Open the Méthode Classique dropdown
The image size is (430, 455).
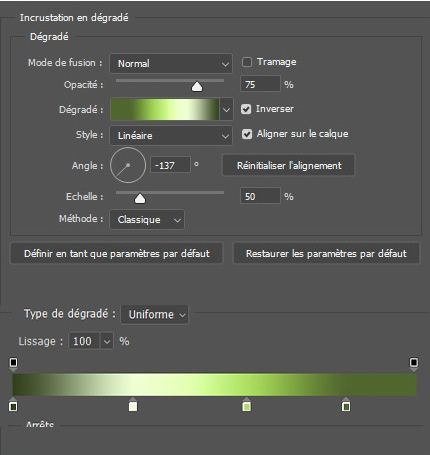[147, 219]
